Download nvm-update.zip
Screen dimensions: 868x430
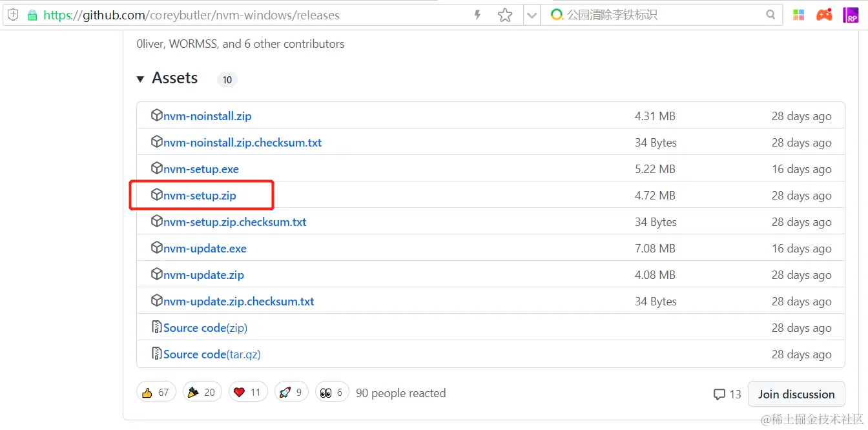coord(203,275)
